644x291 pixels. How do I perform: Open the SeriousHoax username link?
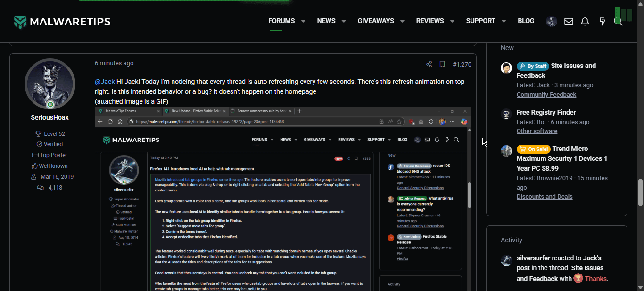coord(50,117)
